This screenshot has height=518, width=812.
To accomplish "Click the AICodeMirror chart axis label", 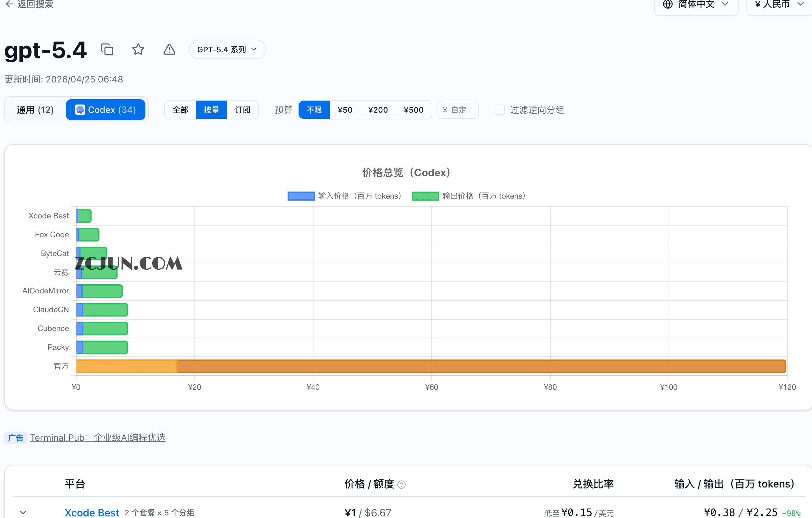I will [x=45, y=291].
